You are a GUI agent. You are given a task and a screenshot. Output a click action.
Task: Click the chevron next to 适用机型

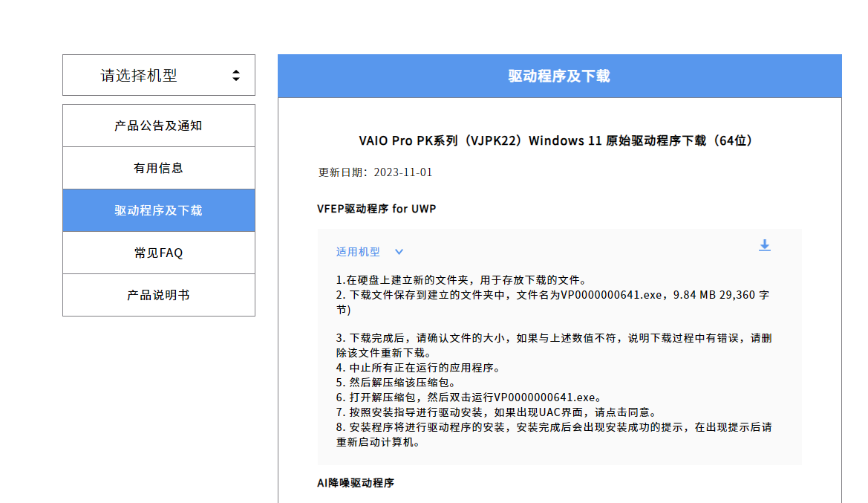point(399,252)
